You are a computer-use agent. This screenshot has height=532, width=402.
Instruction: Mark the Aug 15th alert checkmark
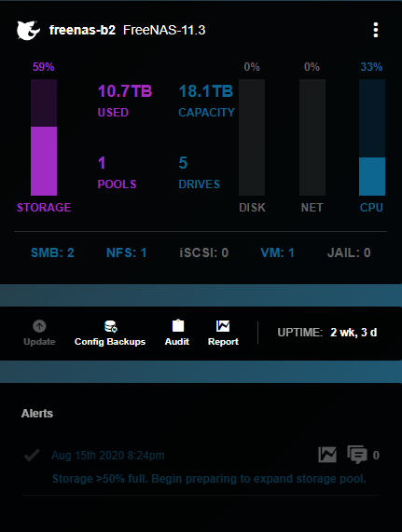tap(32, 455)
